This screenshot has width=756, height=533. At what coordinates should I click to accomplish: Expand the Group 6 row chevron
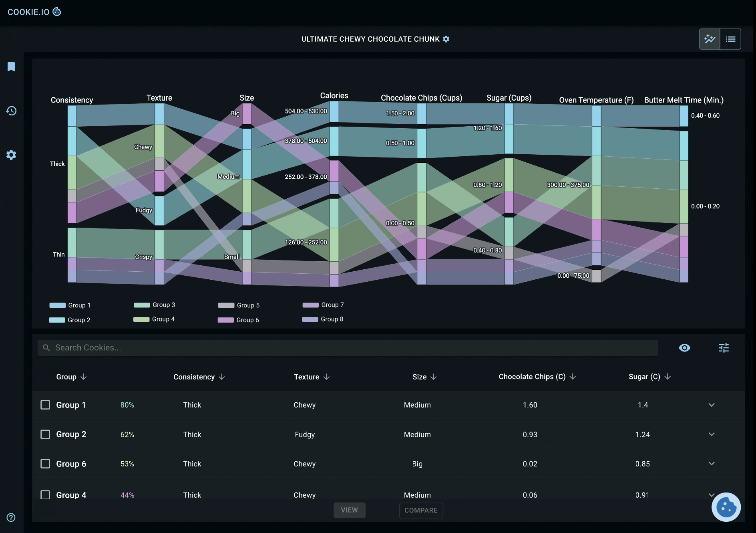pyautogui.click(x=712, y=464)
